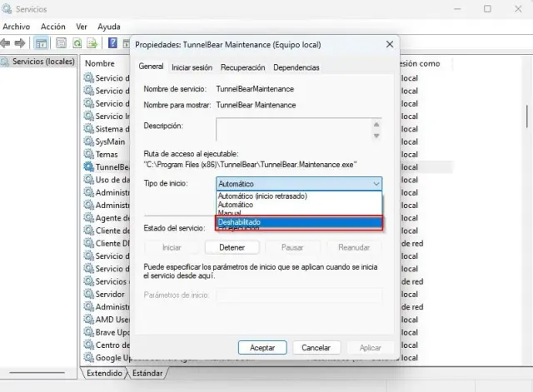Click the show/hide console tree icon
Viewport: 533px width, 392px height.
(x=41, y=42)
